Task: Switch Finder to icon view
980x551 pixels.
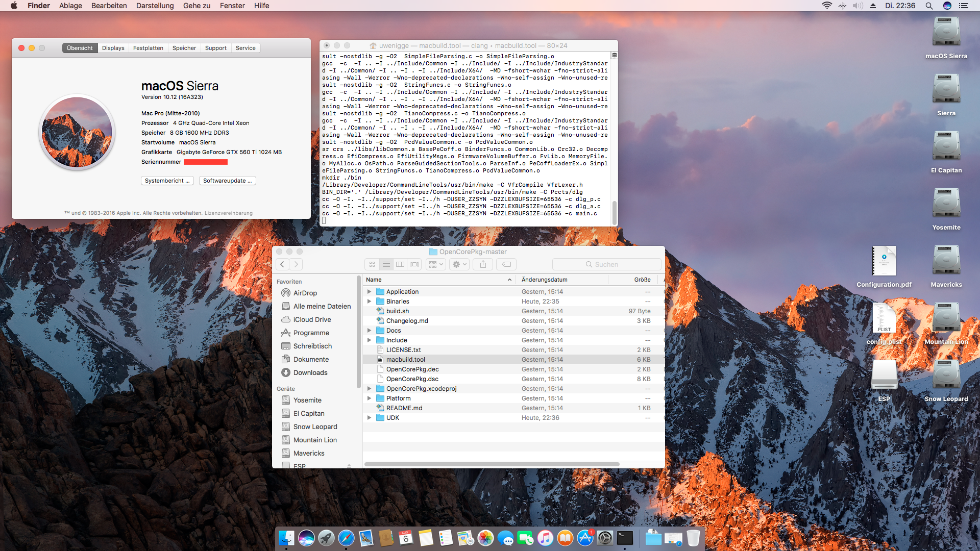Action: 372,264
